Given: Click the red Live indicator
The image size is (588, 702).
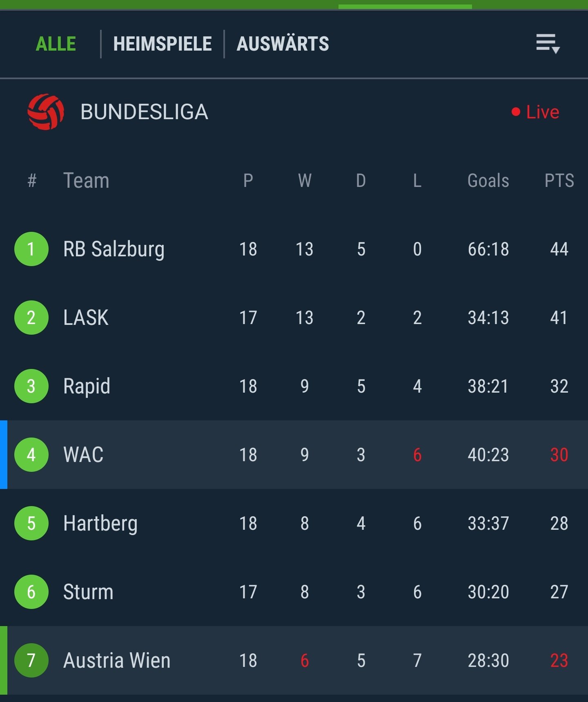Looking at the screenshot, I should (535, 112).
